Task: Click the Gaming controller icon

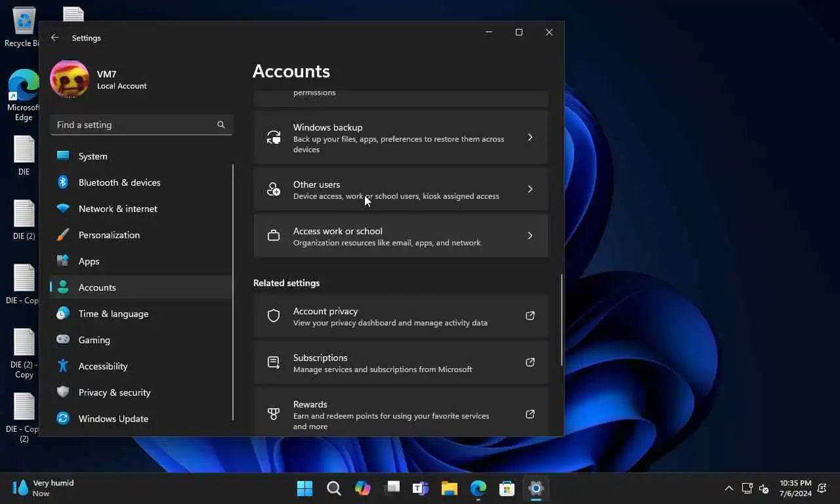Action: (63, 340)
